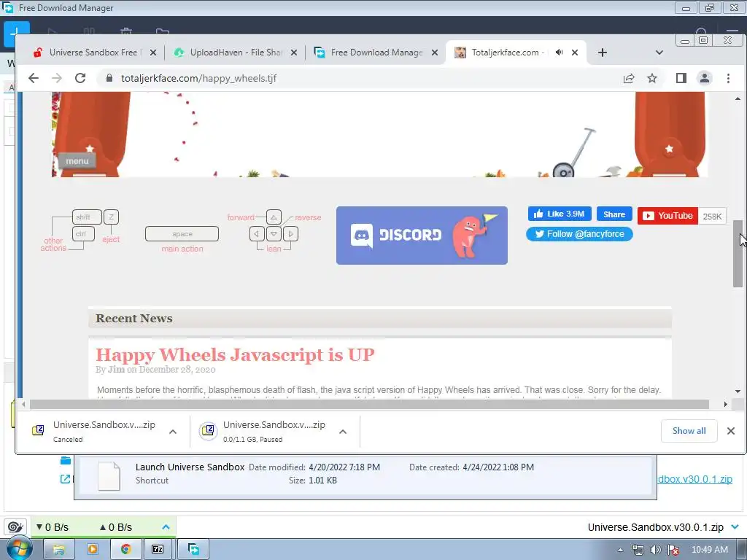Share this page icon in address bar
The height and width of the screenshot is (560, 747).
point(629,78)
